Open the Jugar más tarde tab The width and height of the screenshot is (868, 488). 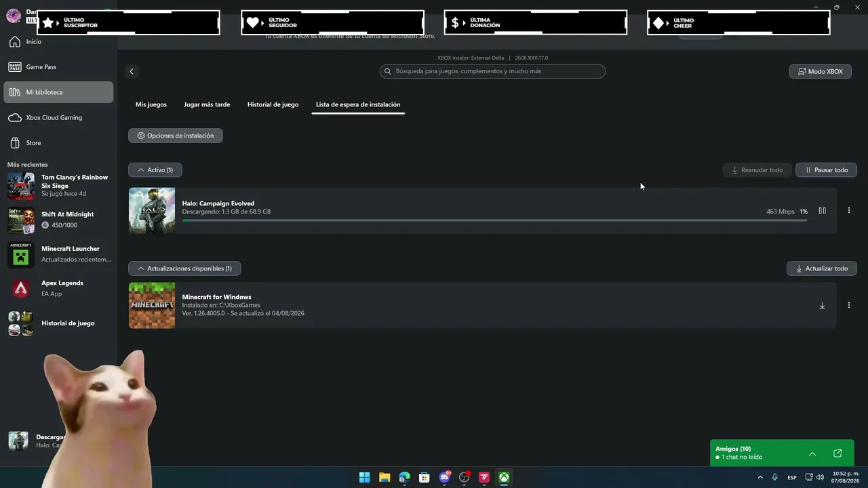coord(207,105)
